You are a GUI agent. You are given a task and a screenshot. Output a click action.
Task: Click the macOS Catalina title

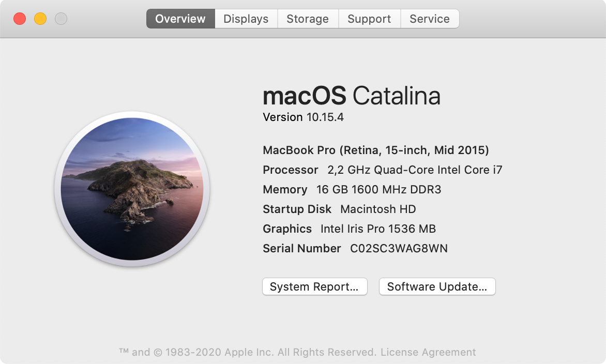(x=352, y=96)
